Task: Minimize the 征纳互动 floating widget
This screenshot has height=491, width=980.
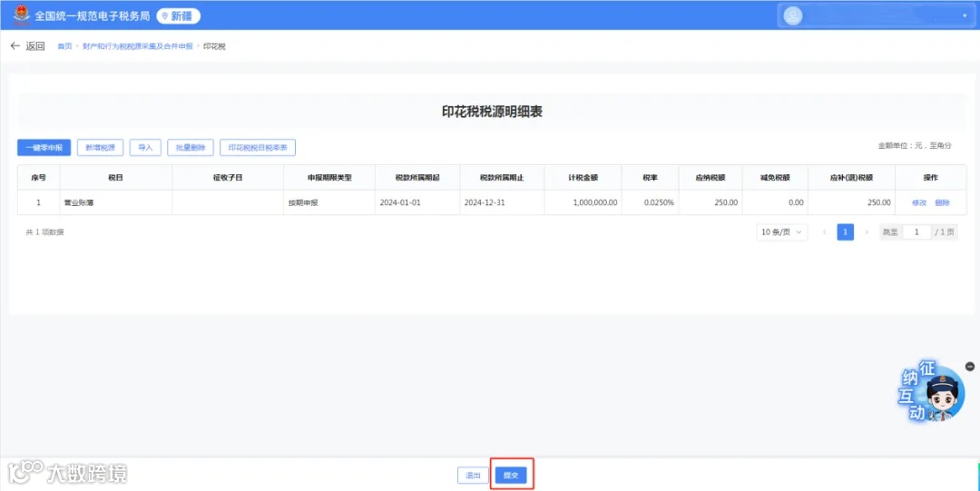Action: [969, 366]
